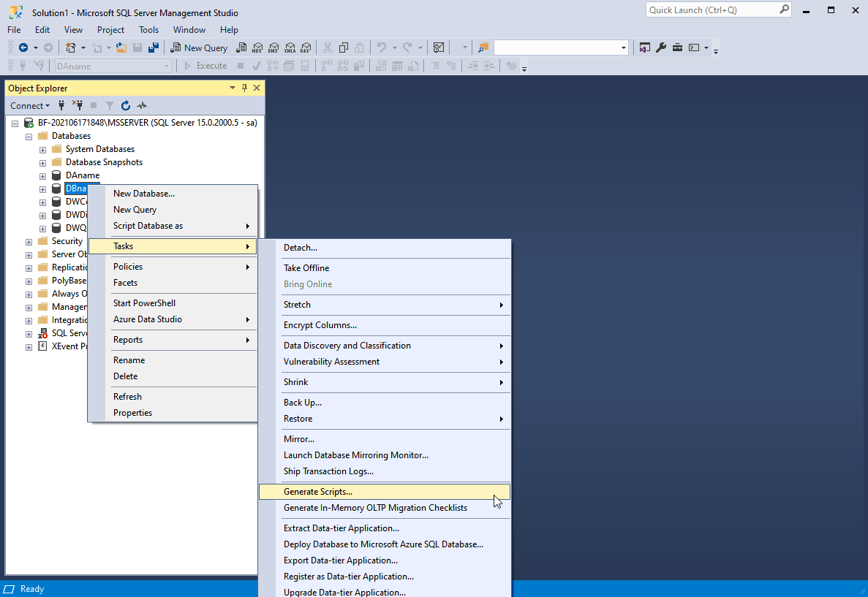Open the New Project dropdown arrow

pyautogui.click(x=83, y=47)
